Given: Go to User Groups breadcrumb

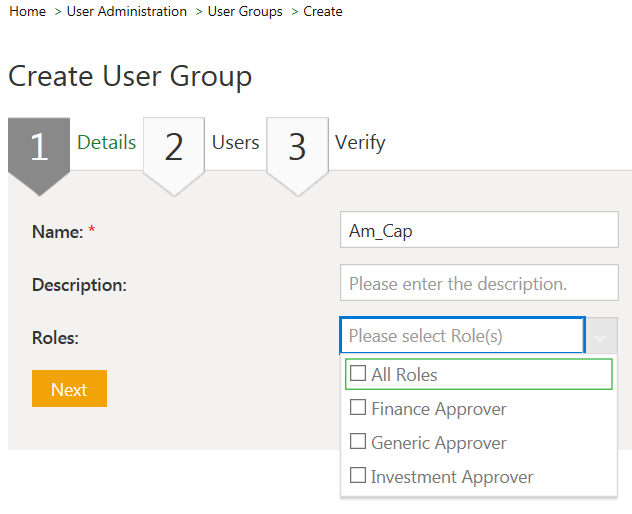Looking at the screenshot, I should [x=245, y=12].
